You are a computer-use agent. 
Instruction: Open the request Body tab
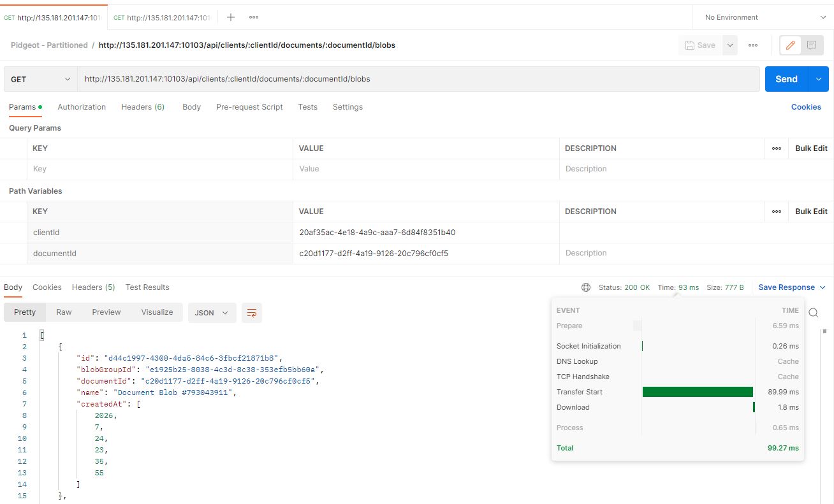tap(191, 107)
